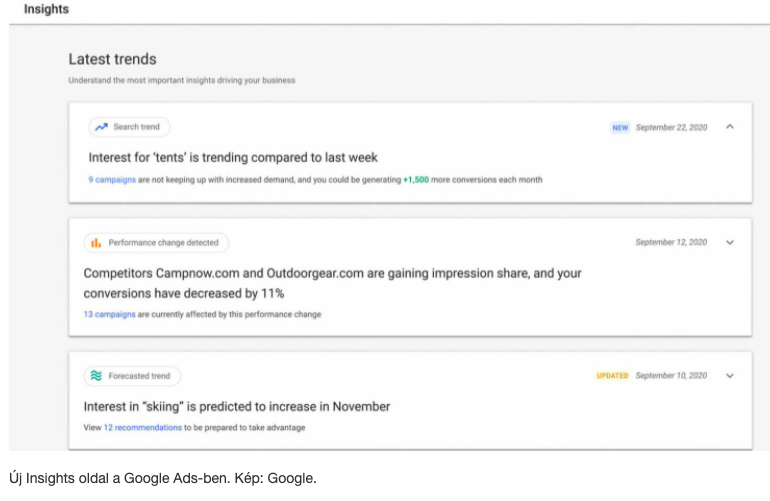Click the Search trend arrow icon
This screenshot has width=770, height=501.
tap(101, 127)
